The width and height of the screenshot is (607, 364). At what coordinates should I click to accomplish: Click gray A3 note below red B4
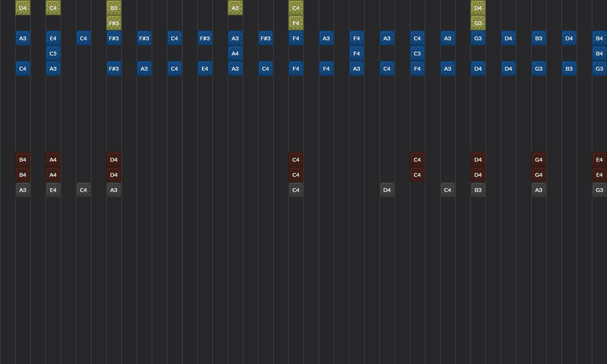click(23, 190)
